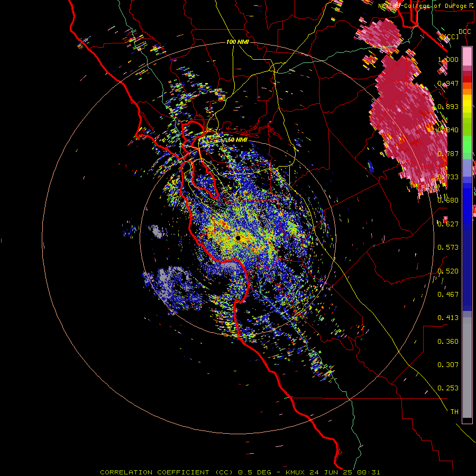Select the 0.467 scale value

(x=448, y=295)
